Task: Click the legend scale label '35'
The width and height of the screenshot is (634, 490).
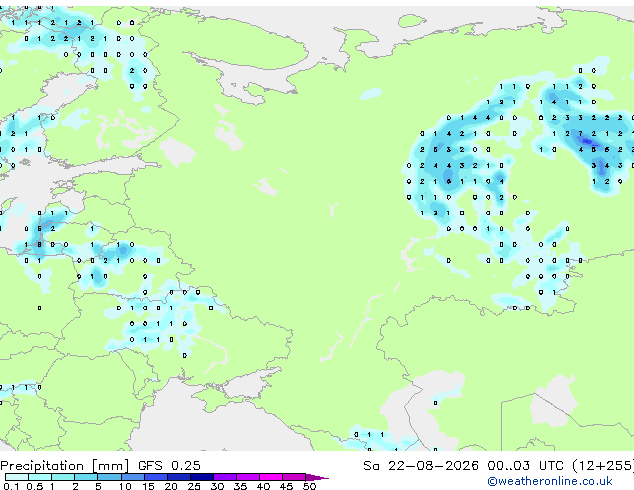Action: pyautogui.click(x=240, y=486)
